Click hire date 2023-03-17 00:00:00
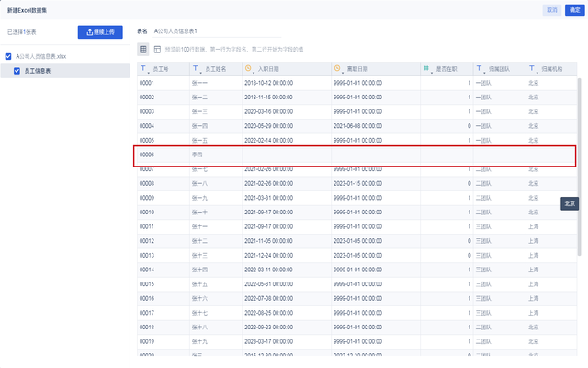 (x=269, y=341)
